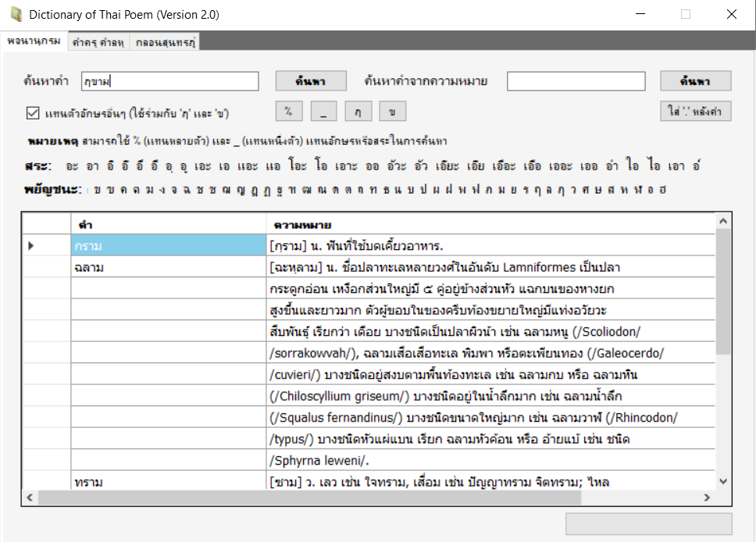Viewport: 756px width, 542px height.
Task: Select the พจนานุกรม tab
Action: (x=34, y=41)
